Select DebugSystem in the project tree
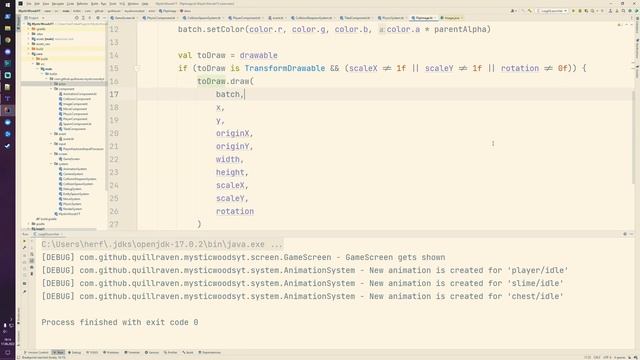The height and width of the screenshot is (360, 640). (x=70, y=189)
